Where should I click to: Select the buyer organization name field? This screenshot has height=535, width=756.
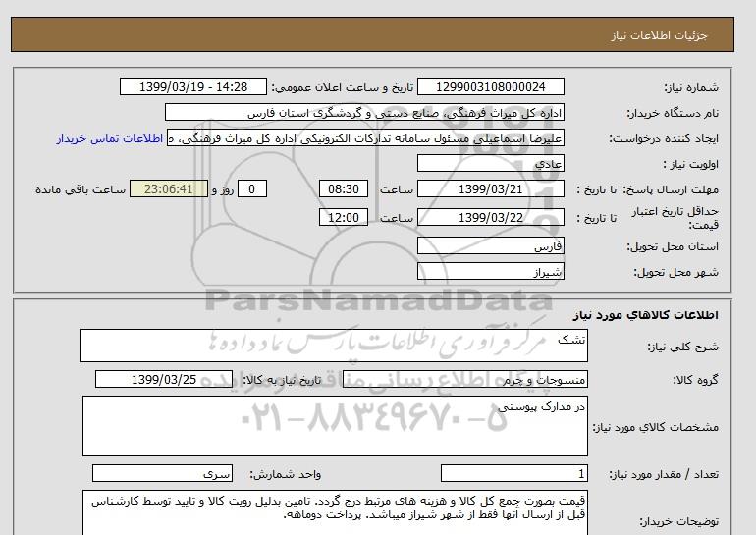click(364, 112)
